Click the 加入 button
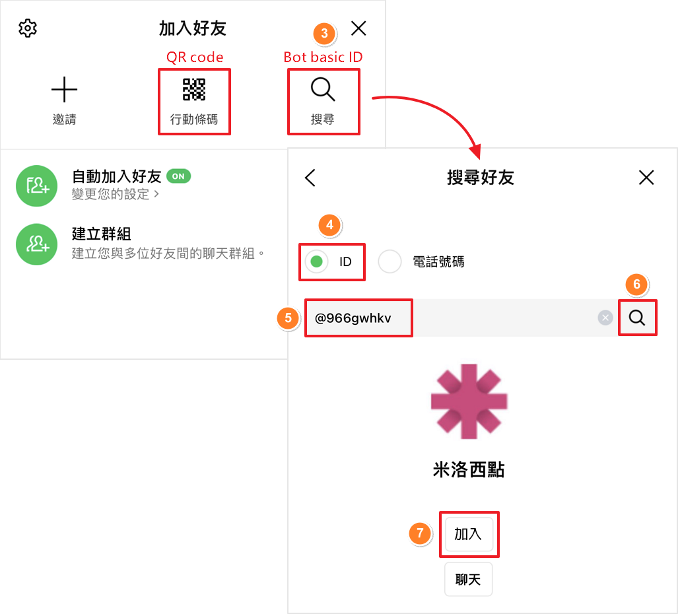 pos(468,534)
